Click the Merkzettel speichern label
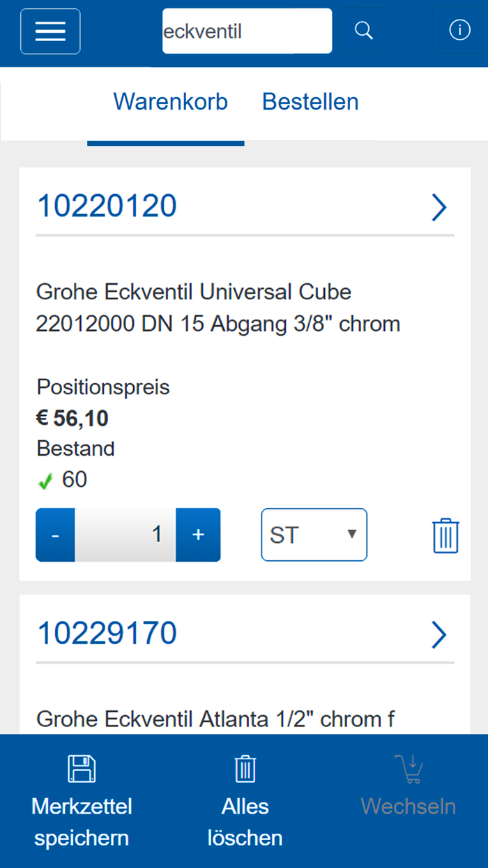The height and width of the screenshot is (868, 488). [82, 822]
